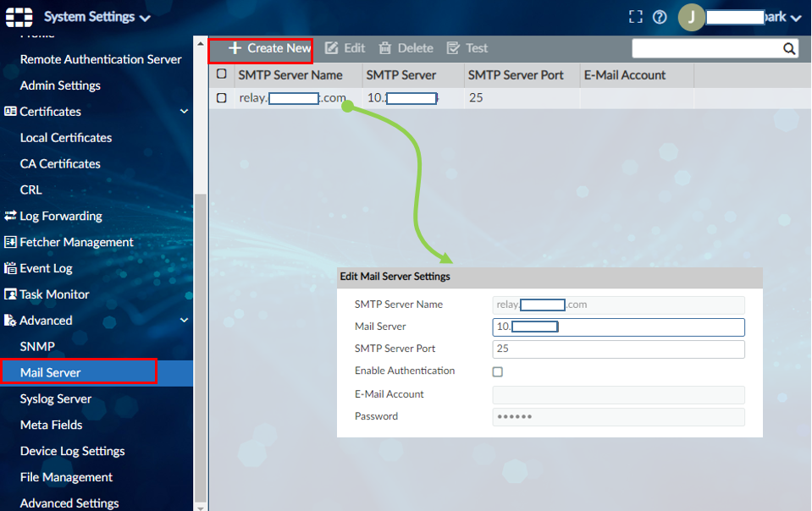Click the Task Monitor icon

pyautogui.click(x=10, y=294)
